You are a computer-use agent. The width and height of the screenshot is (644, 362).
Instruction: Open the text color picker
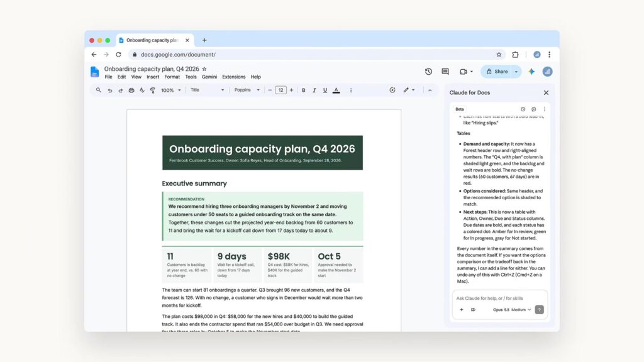coord(336,90)
